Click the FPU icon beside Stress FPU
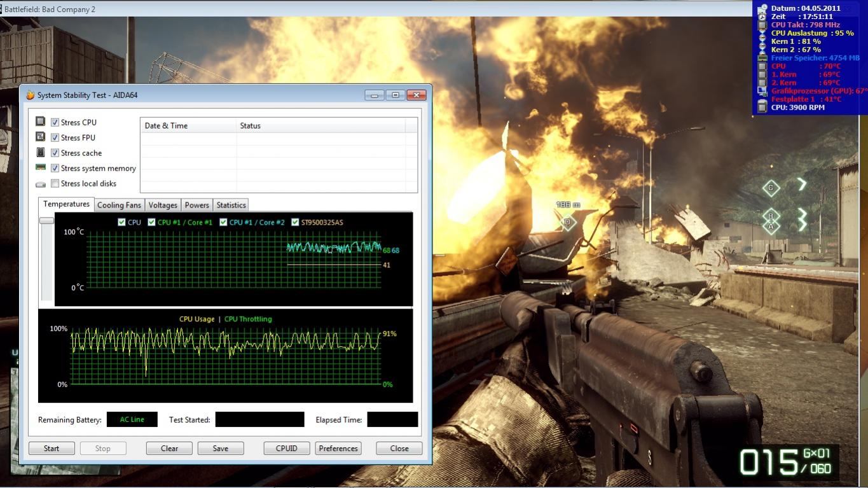This screenshot has height=488, width=868. click(x=41, y=137)
